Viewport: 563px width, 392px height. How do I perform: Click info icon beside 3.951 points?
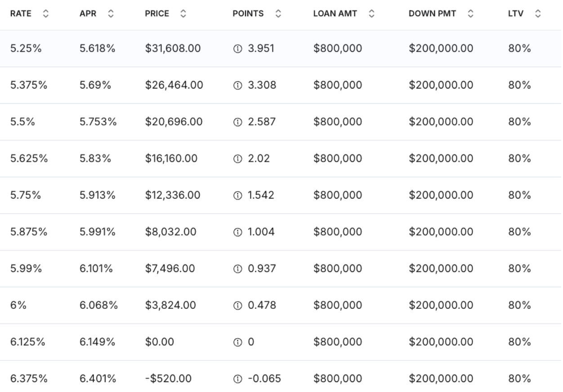pyautogui.click(x=237, y=49)
